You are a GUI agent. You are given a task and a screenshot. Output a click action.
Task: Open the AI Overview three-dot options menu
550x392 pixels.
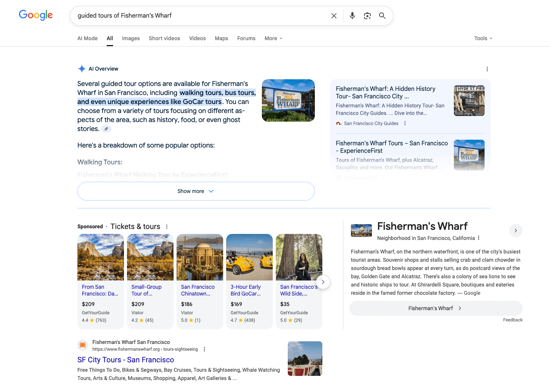487,69
